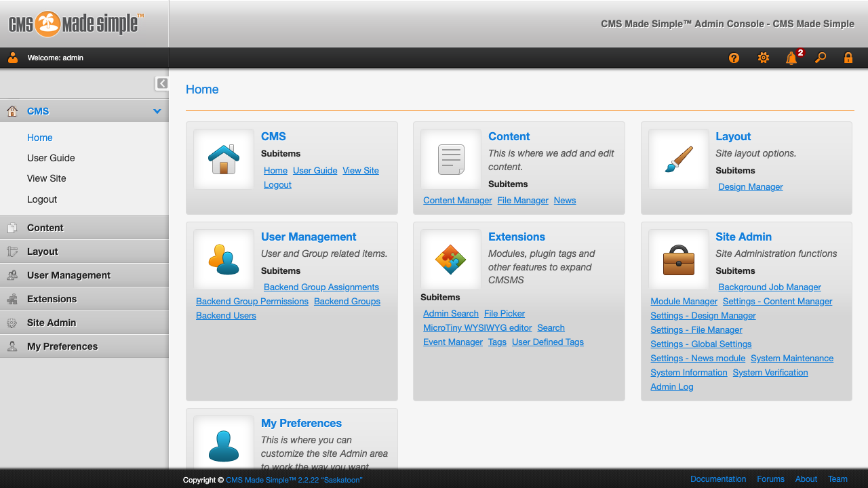
Task: Open the File Manager link in Content card
Action: coord(523,201)
